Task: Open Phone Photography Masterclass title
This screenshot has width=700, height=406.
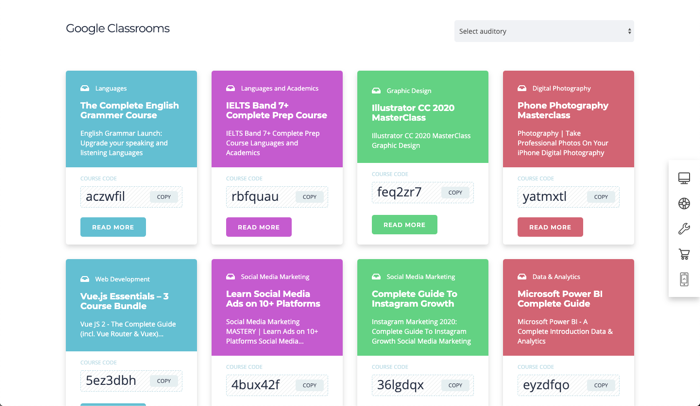Action: coord(563,110)
